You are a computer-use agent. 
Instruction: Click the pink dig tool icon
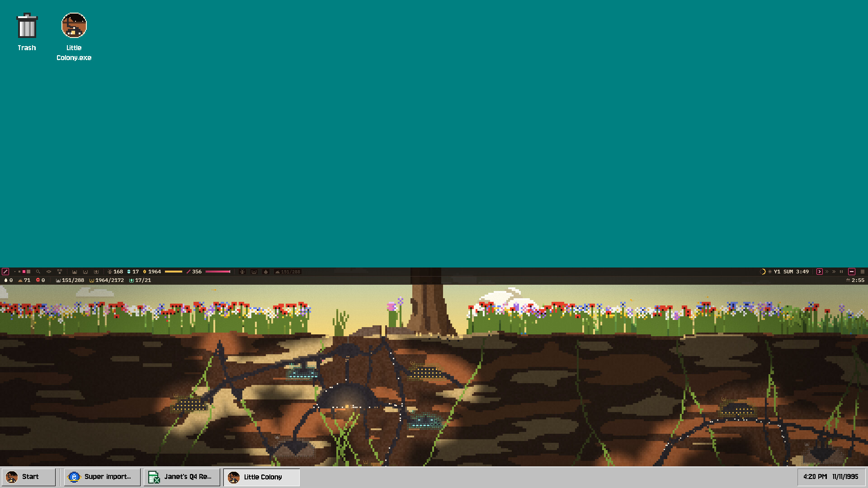tap(5, 272)
